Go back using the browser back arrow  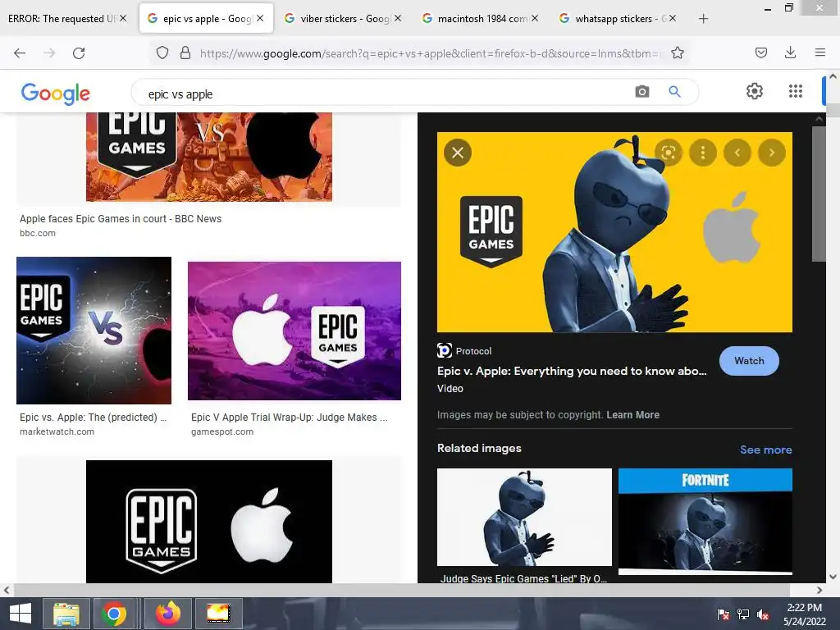pos(20,53)
